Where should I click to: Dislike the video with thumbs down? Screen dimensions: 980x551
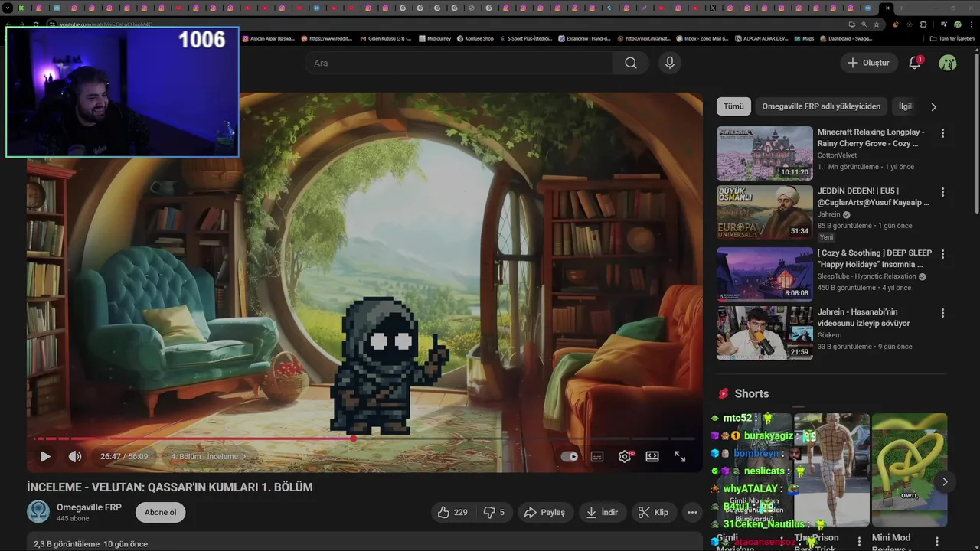click(494, 512)
